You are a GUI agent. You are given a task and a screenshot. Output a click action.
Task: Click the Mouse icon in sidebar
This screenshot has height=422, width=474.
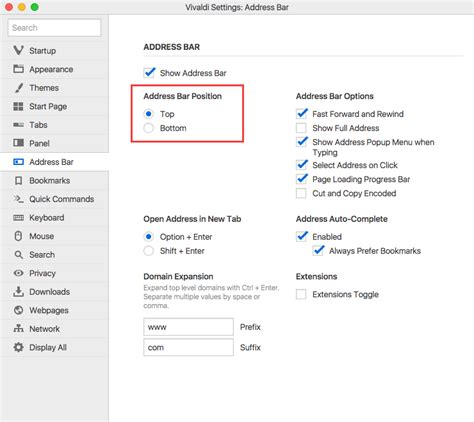(x=18, y=236)
